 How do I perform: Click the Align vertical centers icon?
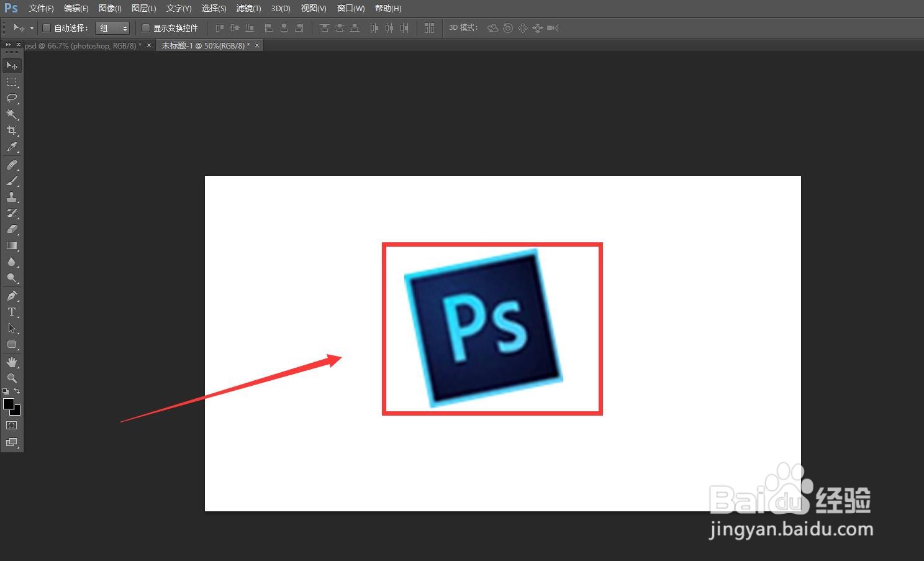234,28
